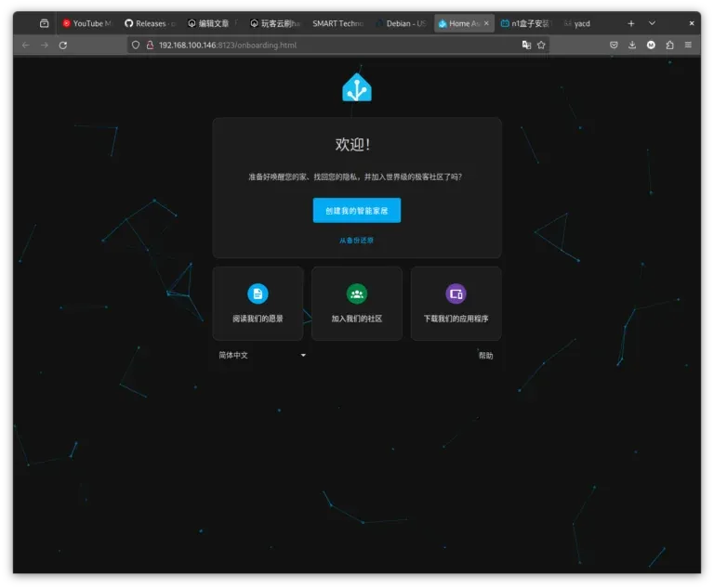Click 创建我的智能家居 button
714x588 pixels.
[x=357, y=210]
